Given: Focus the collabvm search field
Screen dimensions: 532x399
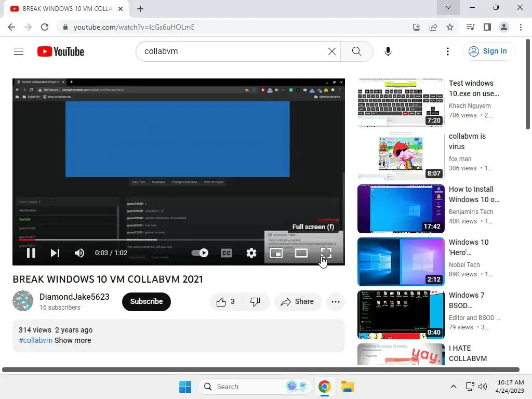Looking at the screenshot, I should (234, 51).
